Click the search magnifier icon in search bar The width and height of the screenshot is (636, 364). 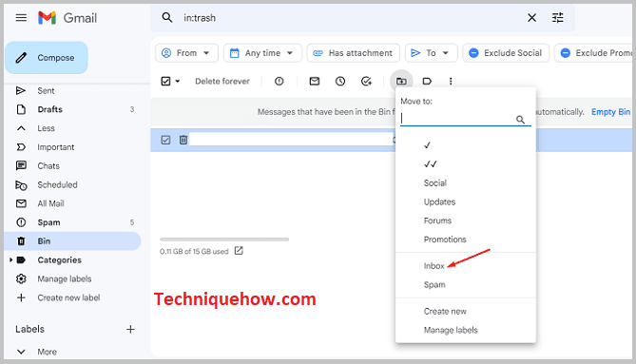tap(167, 18)
